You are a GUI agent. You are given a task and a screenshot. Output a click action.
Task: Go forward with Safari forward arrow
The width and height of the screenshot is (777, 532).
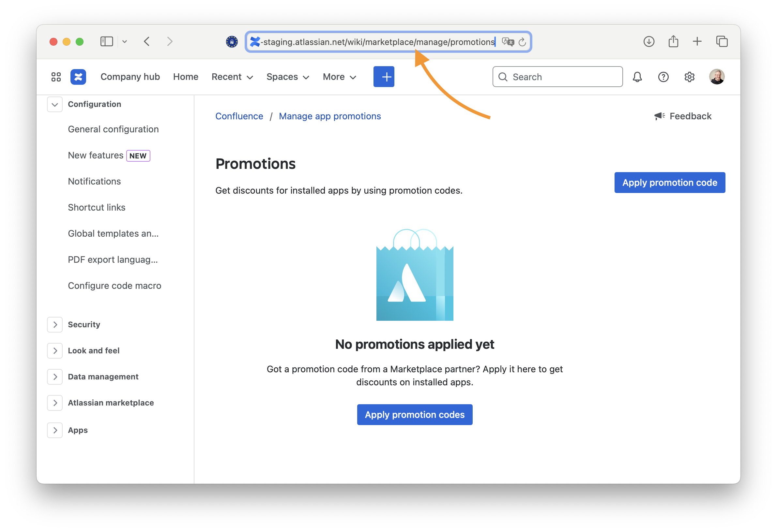point(170,41)
